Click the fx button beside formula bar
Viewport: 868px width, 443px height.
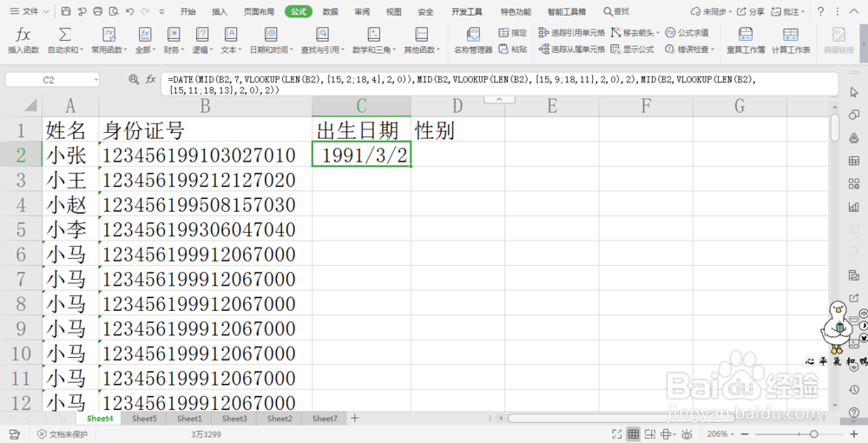click(x=150, y=80)
